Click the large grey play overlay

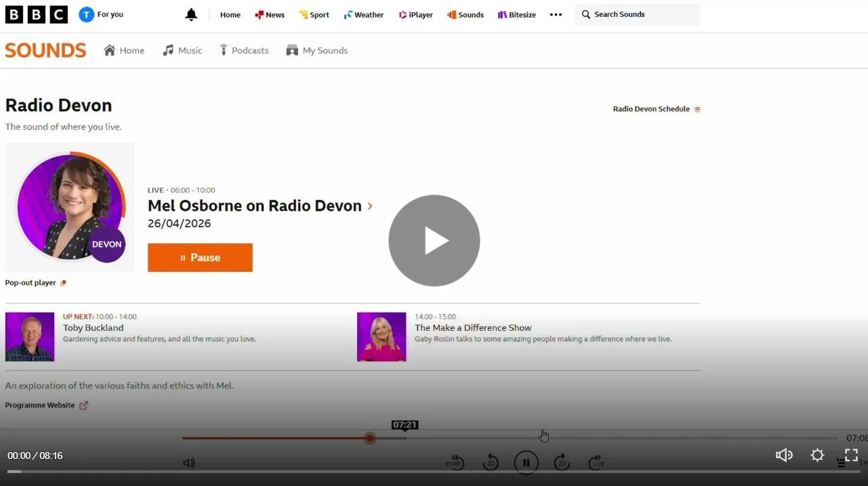click(x=434, y=241)
